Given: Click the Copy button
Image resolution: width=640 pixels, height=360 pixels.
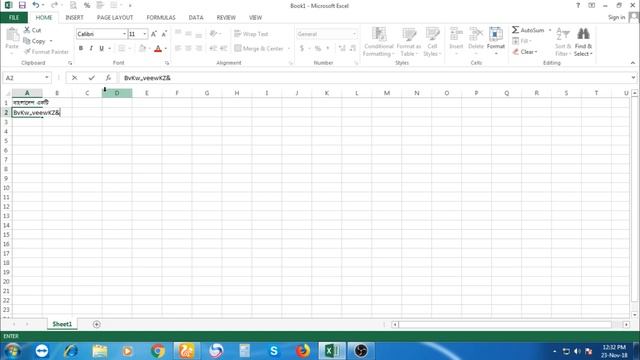Looking at the screenshot, I should (x=35, y=41).
